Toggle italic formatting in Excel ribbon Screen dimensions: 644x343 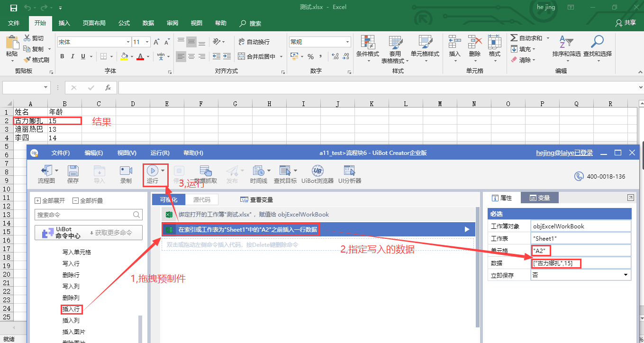[73, 57]
